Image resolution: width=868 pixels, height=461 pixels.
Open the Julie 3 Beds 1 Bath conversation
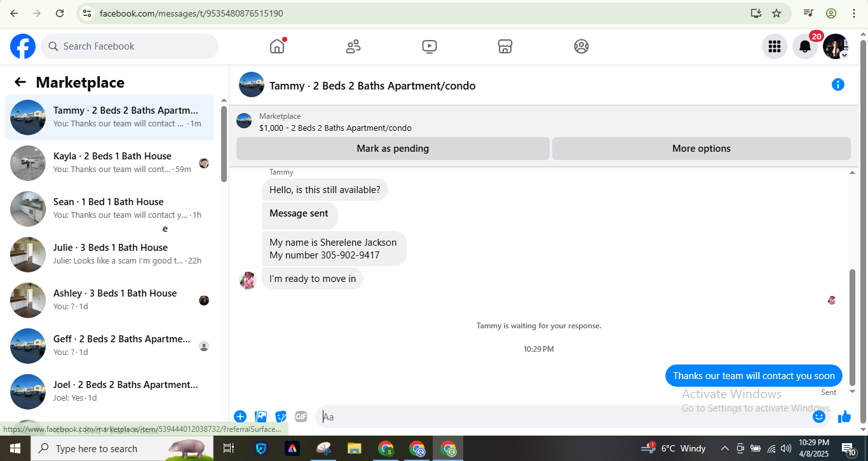pyautogui.click(x=109, y=255)
